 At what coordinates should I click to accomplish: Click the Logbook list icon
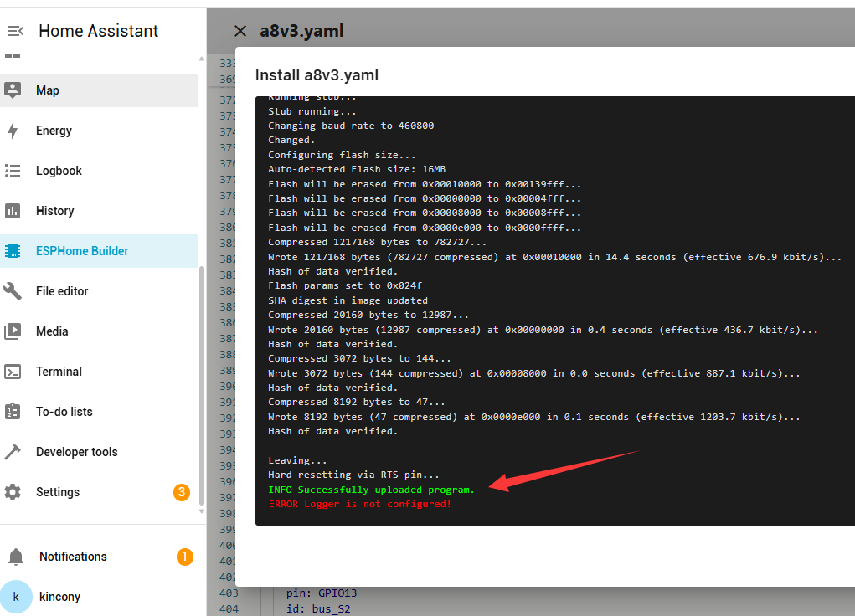click(x=13, y=171)
